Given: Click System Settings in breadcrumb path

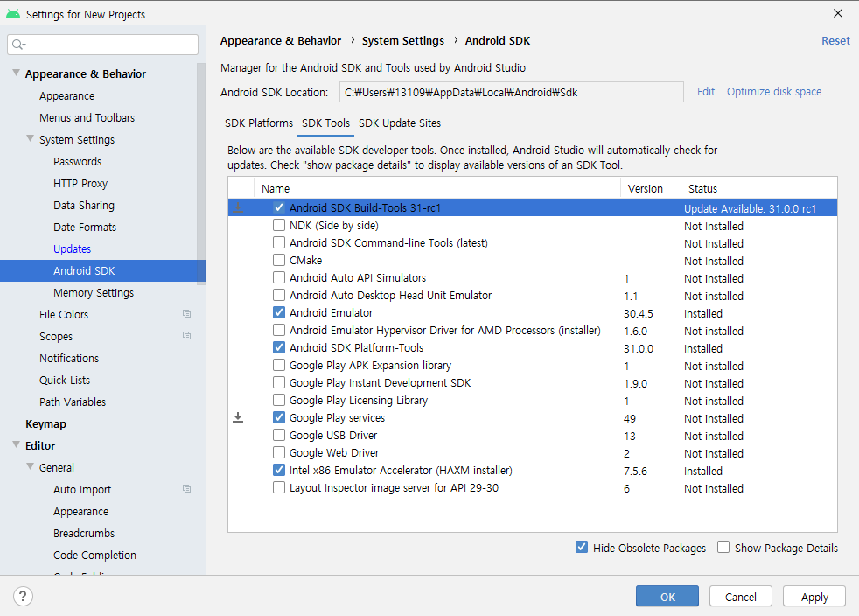Looking at the screenshot, I should (x=402, y=41).
